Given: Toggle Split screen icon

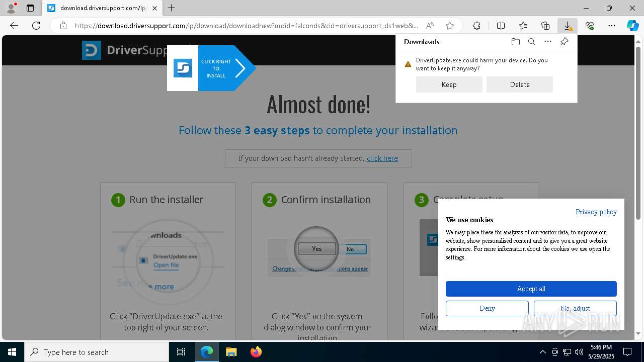Looking at the screenshot, I should [x=501, y=26].
